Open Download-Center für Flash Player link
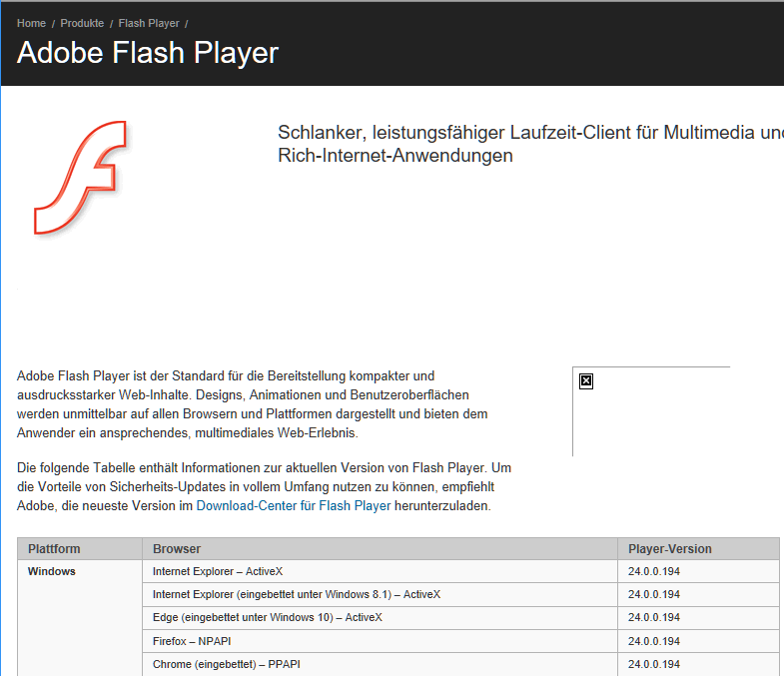784x676 pixels. point(294,506)
